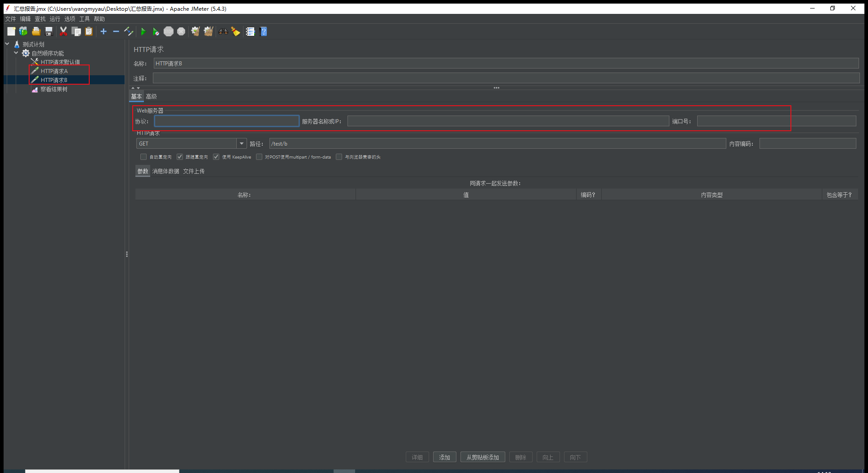Click the small up arrow above 基本 tab

point(133,88)
